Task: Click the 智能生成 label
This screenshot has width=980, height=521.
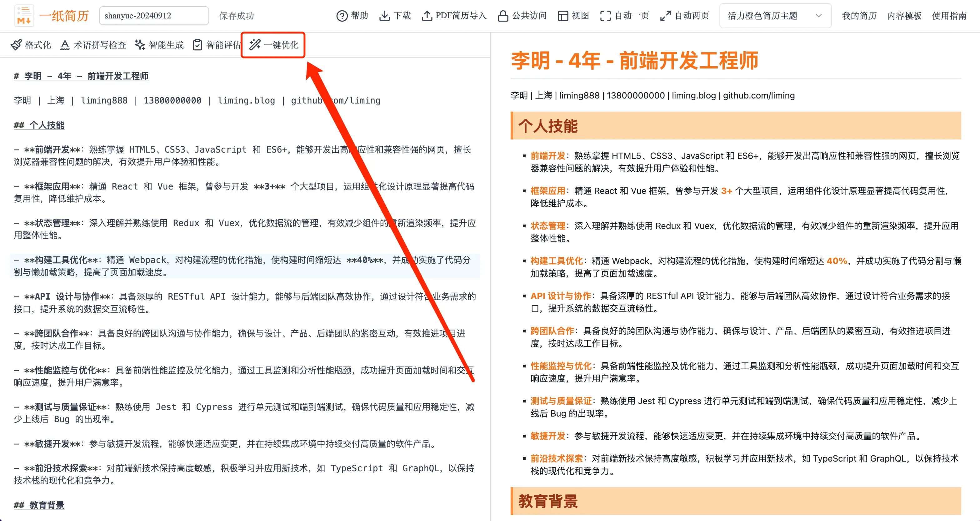Action: (166, 45)
